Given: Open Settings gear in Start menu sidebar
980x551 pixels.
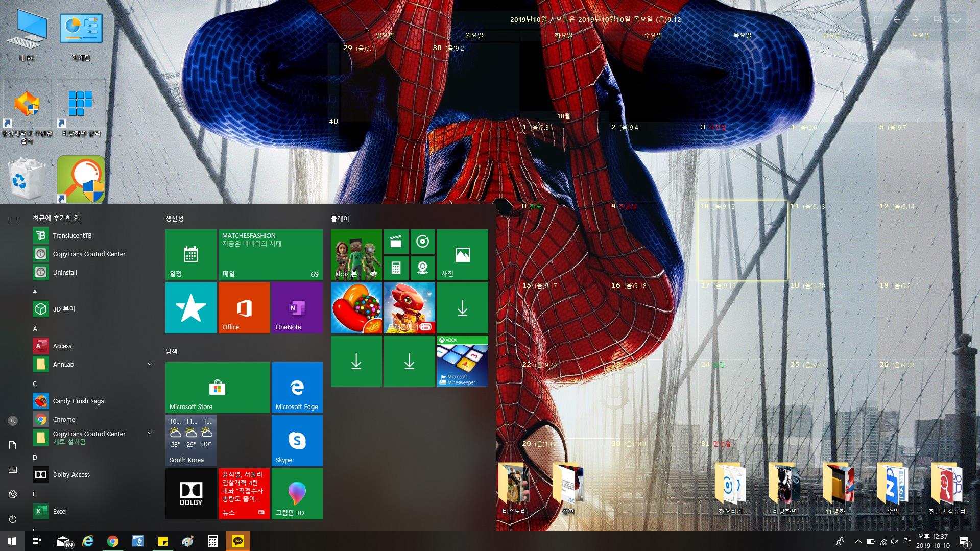Looking at the screenshot, I should coord(13,494).
